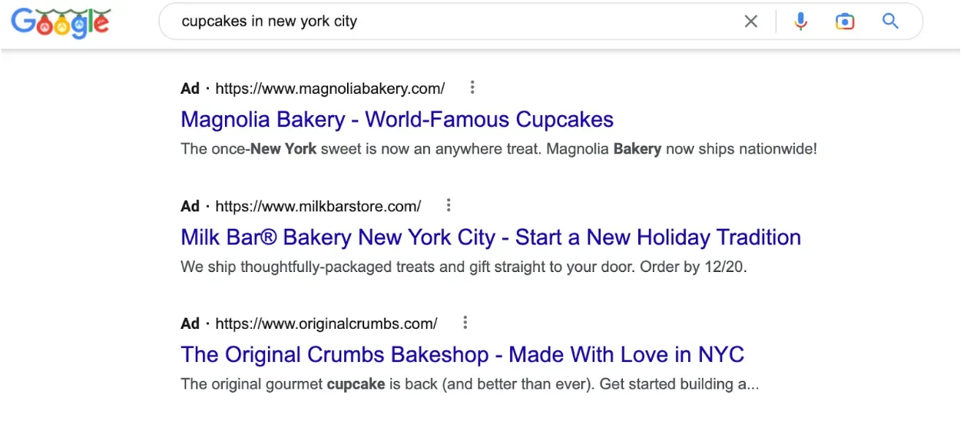Open the three-dot menu beside originalcrumbs.com
The width and height of the screenshot is (980, 421).
[x=465, y=323]
